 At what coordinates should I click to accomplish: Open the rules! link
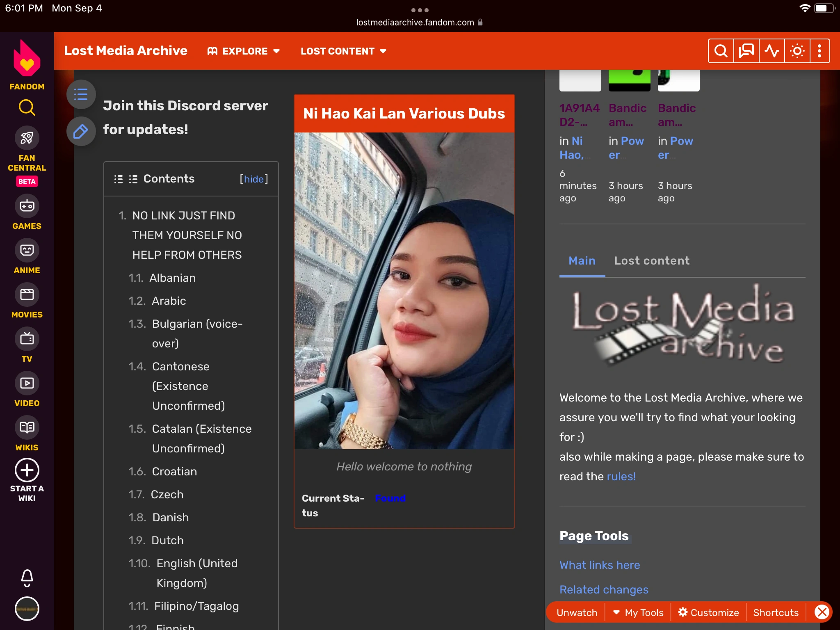click(621, 476)
